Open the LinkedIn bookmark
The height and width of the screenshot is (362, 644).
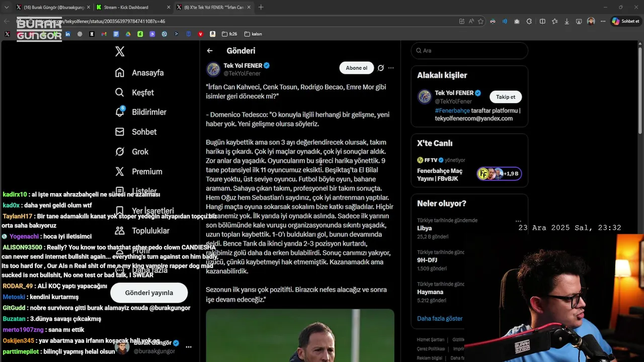click(x=67, y=34)
